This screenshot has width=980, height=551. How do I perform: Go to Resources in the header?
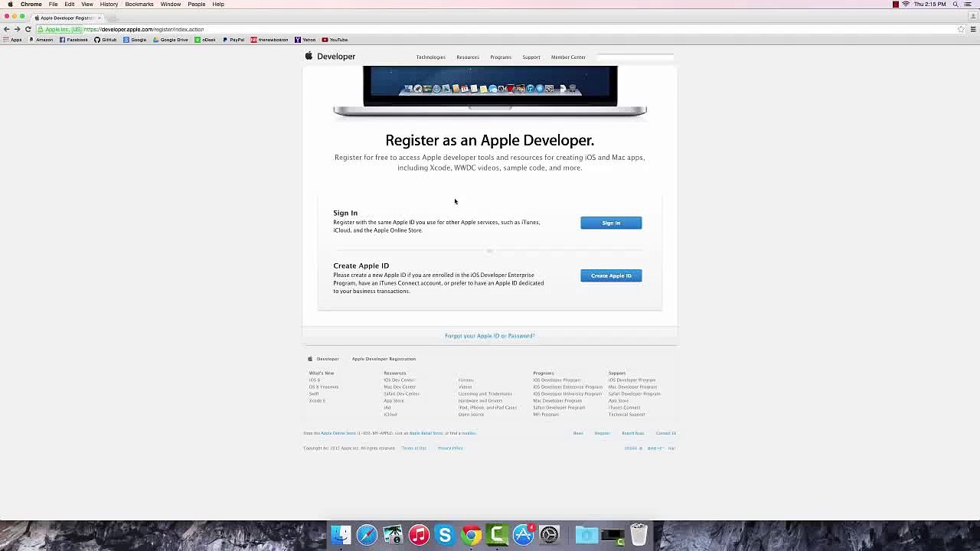click(x=468, y=57)
